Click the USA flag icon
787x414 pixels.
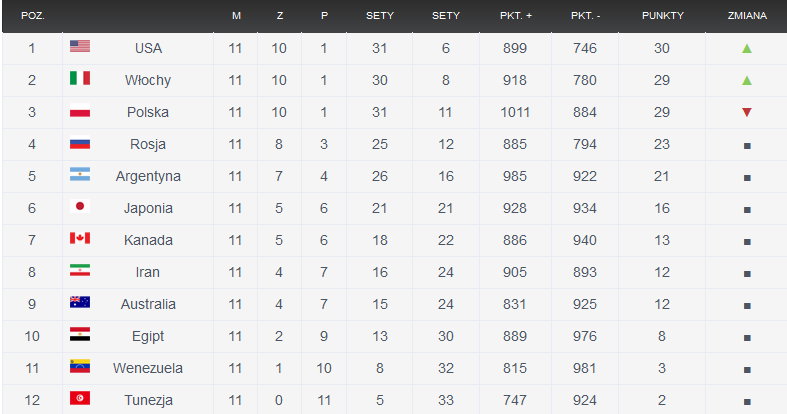[x=80, y=46]
